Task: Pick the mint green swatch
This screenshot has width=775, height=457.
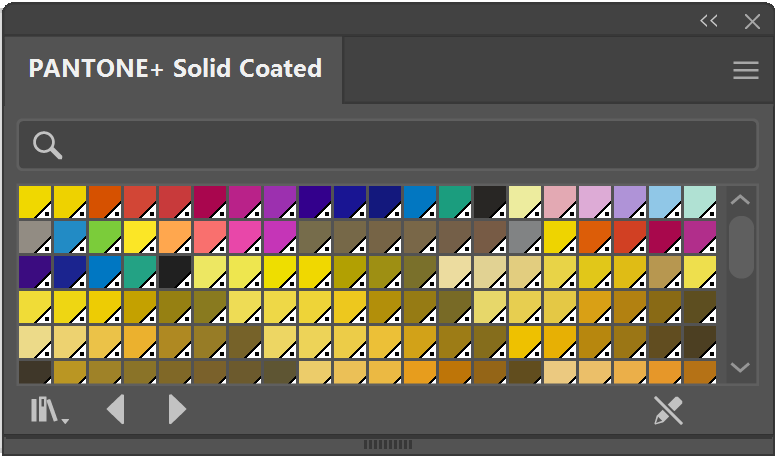Action: 700,202
